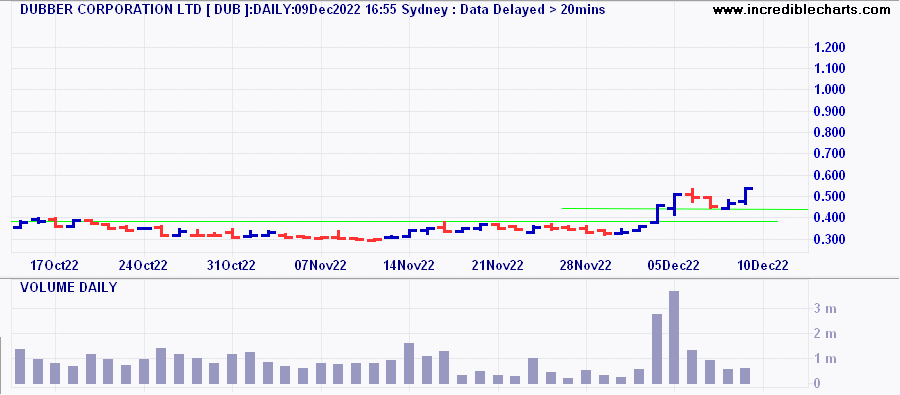
Task: Click the 31Oct22 date label
Action: (x=232, y=266)
